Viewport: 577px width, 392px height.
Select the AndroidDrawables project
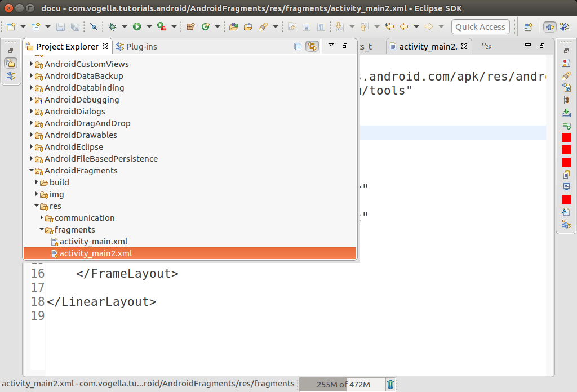click(x=81, y=135)
